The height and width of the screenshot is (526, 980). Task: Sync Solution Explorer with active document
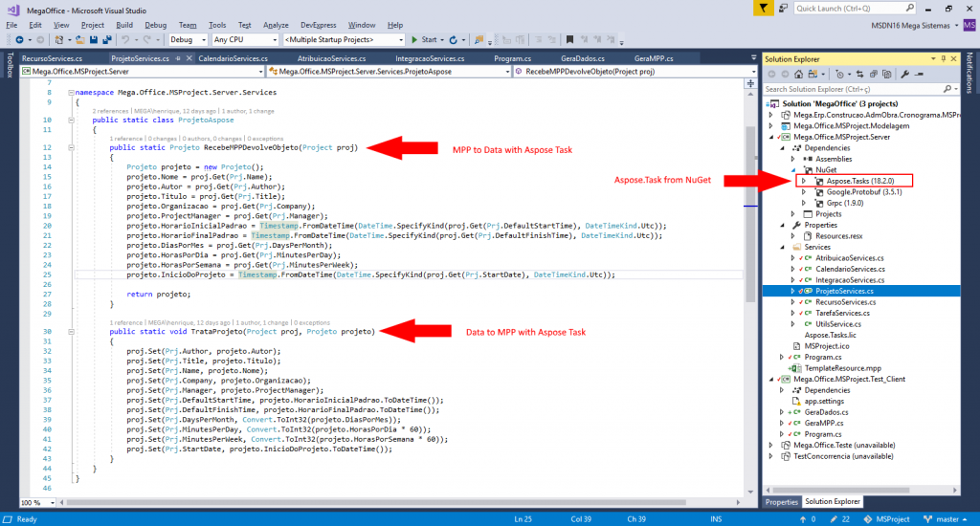(x=860, y=75)
